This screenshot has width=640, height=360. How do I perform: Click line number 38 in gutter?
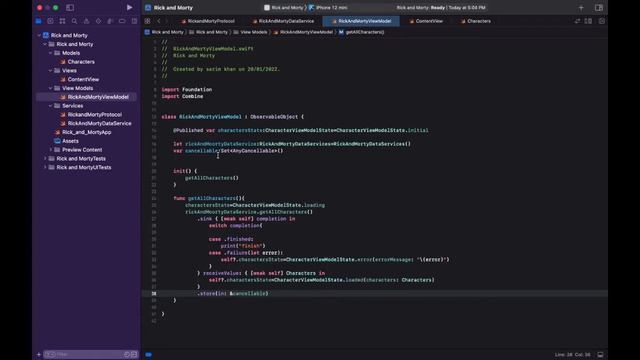coord(154,293)
